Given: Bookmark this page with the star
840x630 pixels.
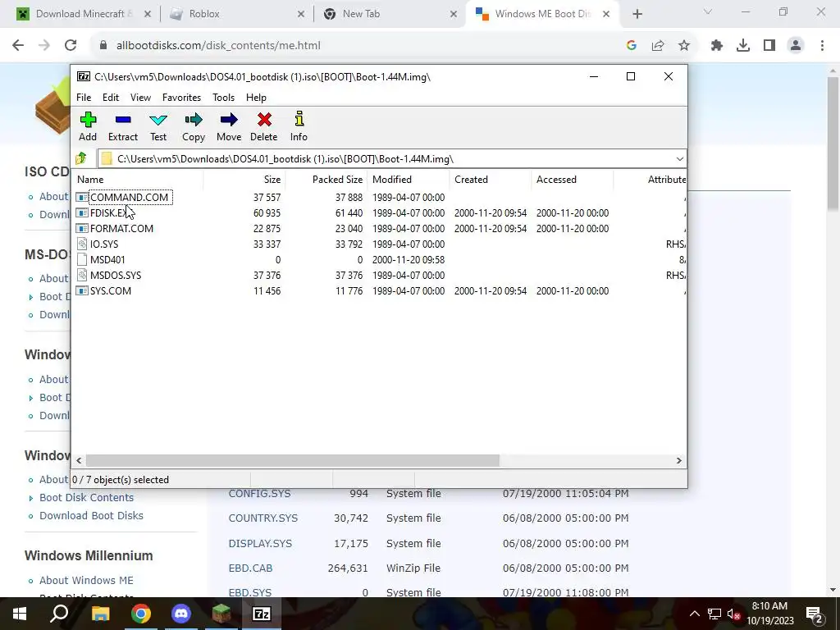Looking at the screenshot, I should point(684,46).
